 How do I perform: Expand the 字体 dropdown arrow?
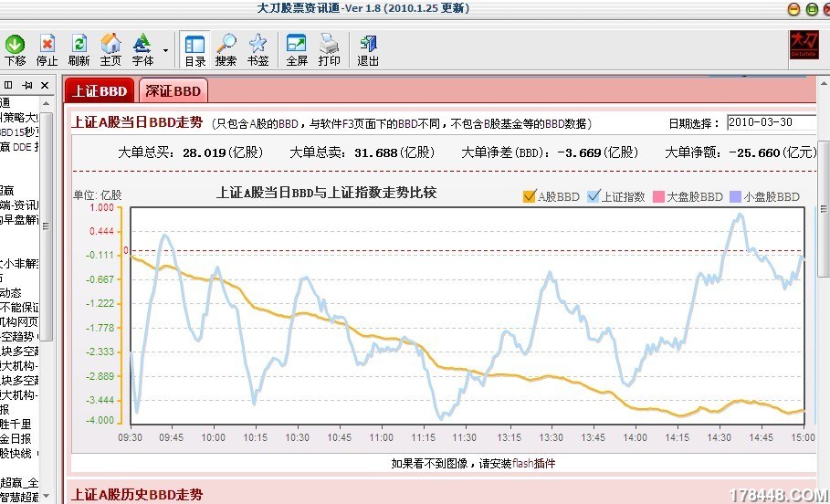tap(165, 50)
